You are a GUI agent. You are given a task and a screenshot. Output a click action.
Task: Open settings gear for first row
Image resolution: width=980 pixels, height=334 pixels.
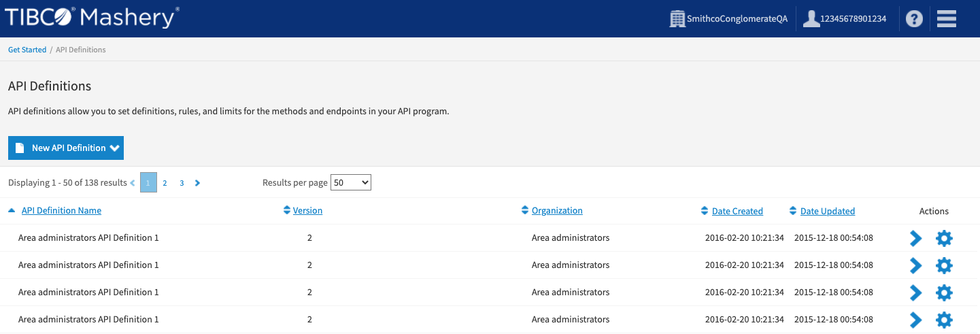pyautogui.click(x=944, y=238)
